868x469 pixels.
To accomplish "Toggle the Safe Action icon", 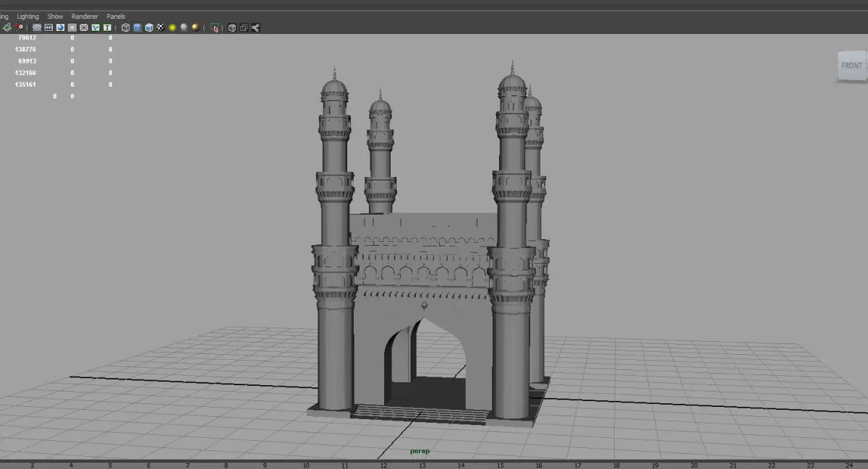I will [95, 27].
